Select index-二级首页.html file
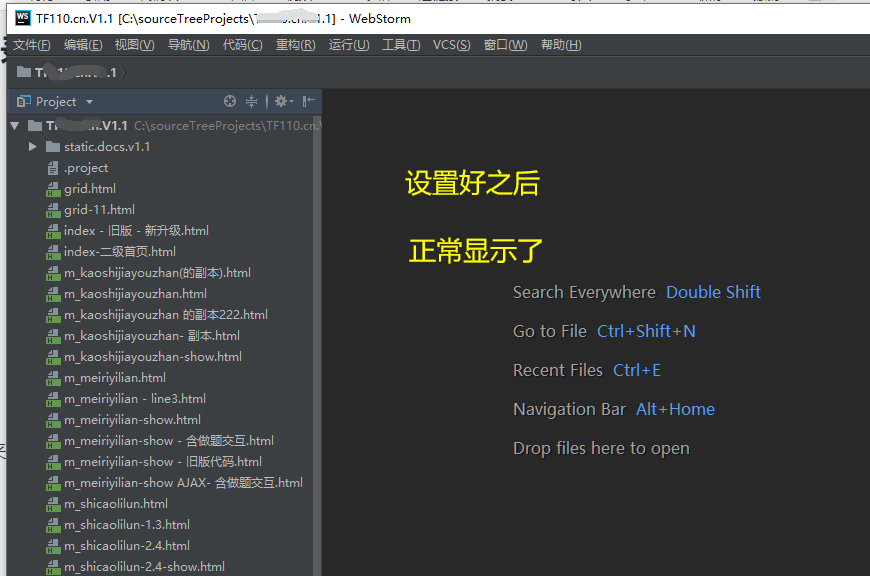The image size is (870, 576). coord(120,252)
